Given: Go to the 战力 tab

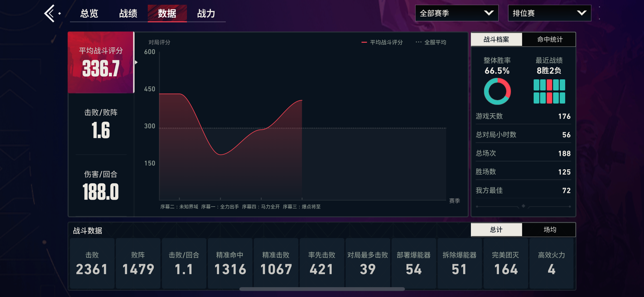Looking at the screenshot, I should [x=206, y=13].
